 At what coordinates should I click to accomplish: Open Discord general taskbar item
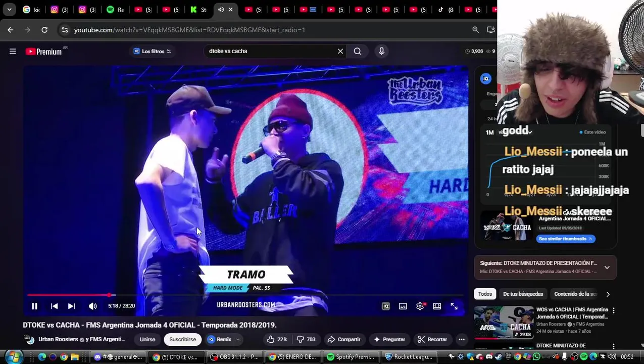117,357
